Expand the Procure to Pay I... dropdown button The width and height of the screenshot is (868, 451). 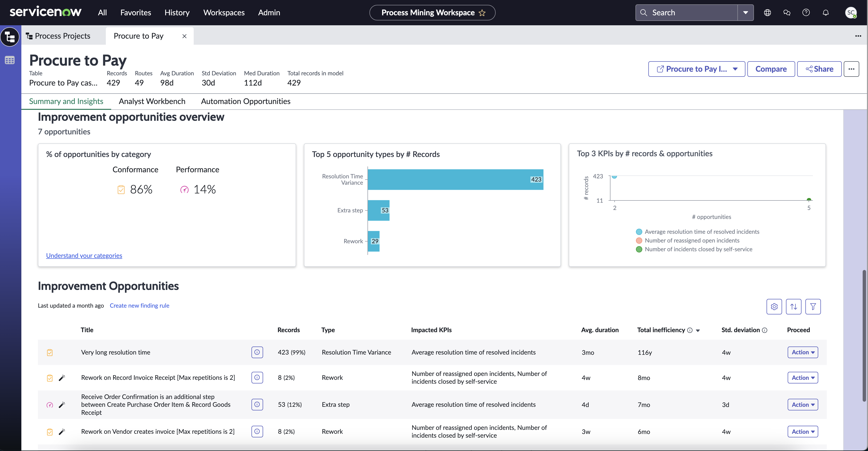tap(696, 69)
